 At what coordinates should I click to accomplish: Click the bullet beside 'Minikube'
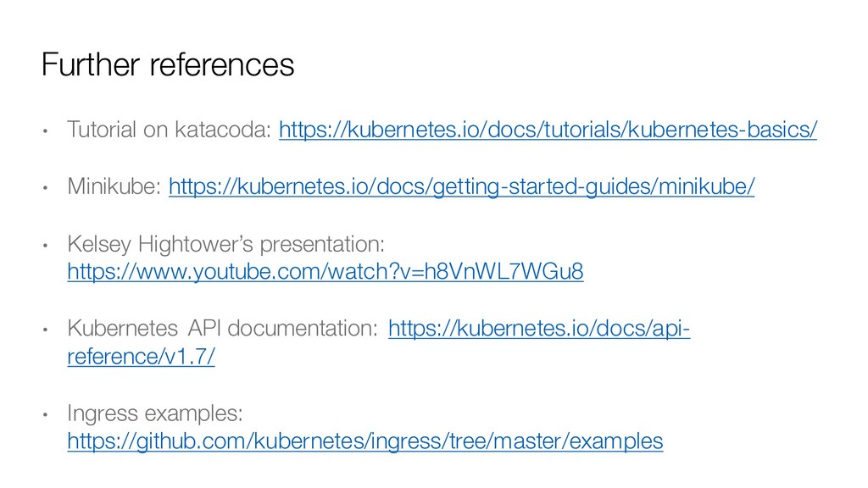[46, 188]
